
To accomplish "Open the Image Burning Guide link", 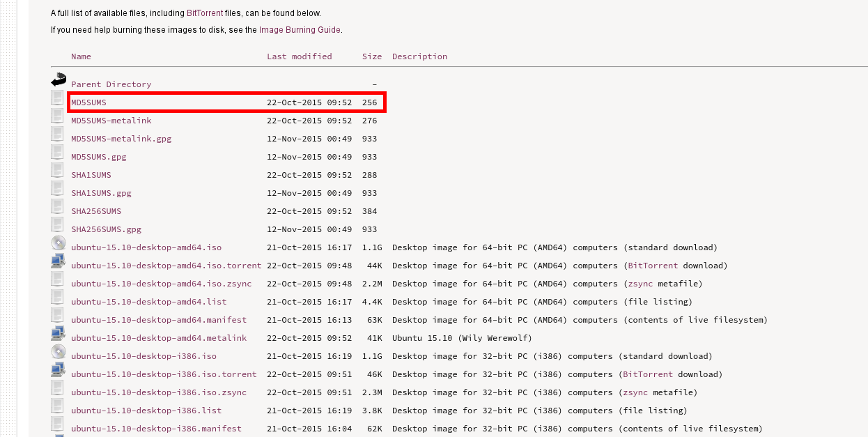I will [x=300, y=30].
